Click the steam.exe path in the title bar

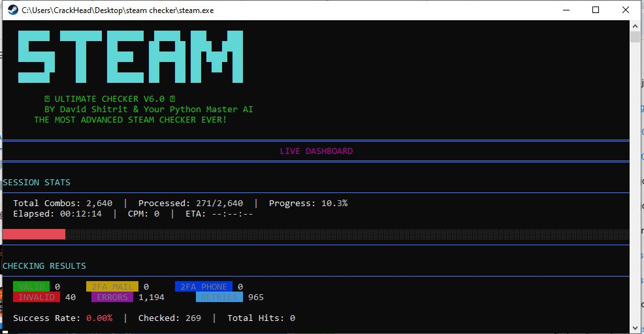(x=118, y=10)
